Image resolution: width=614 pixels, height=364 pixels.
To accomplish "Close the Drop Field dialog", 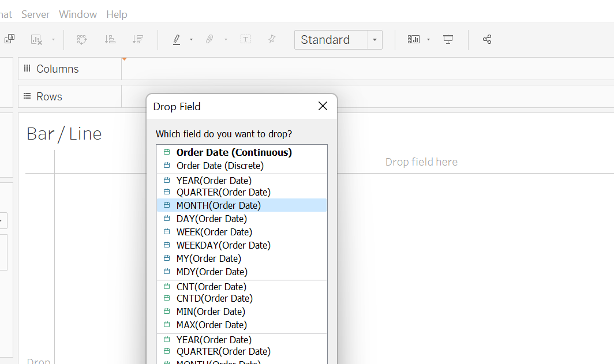I will (x=323, y=106).
